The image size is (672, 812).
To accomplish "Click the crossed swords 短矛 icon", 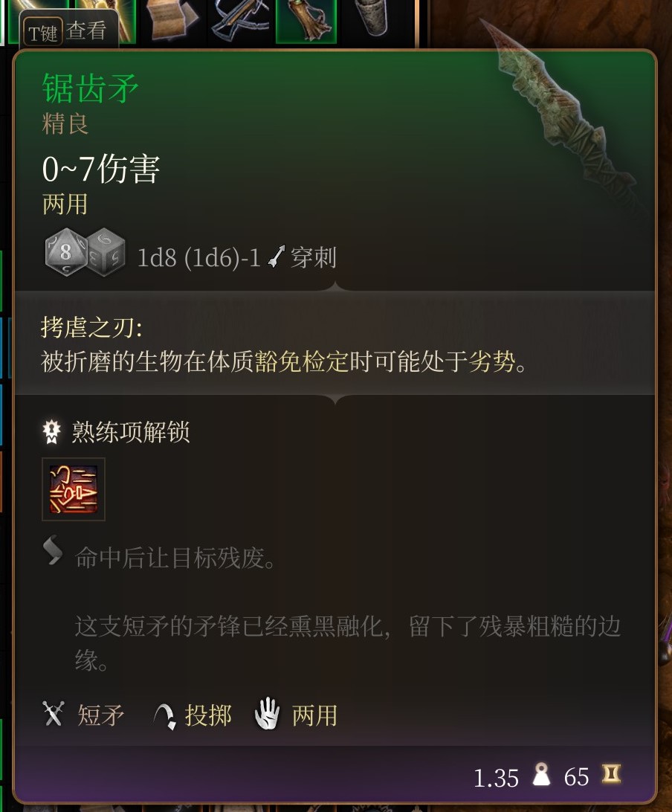I will [54, 714].
